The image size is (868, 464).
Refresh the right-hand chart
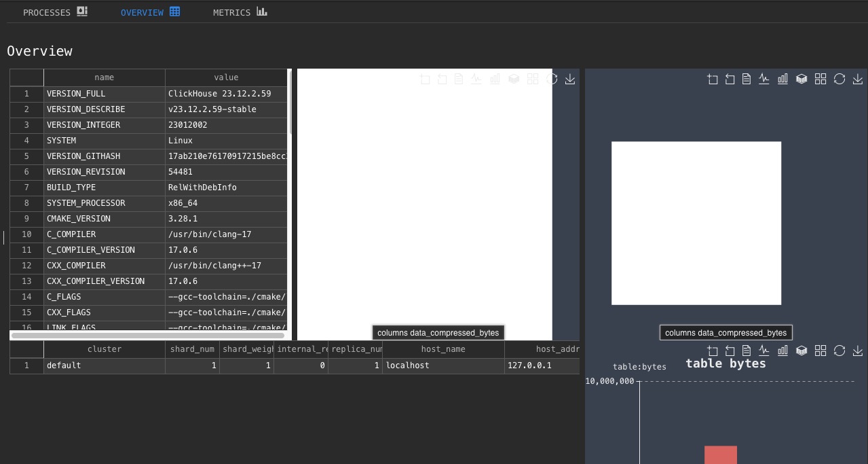pyautogui.click(x=839, y=79)
